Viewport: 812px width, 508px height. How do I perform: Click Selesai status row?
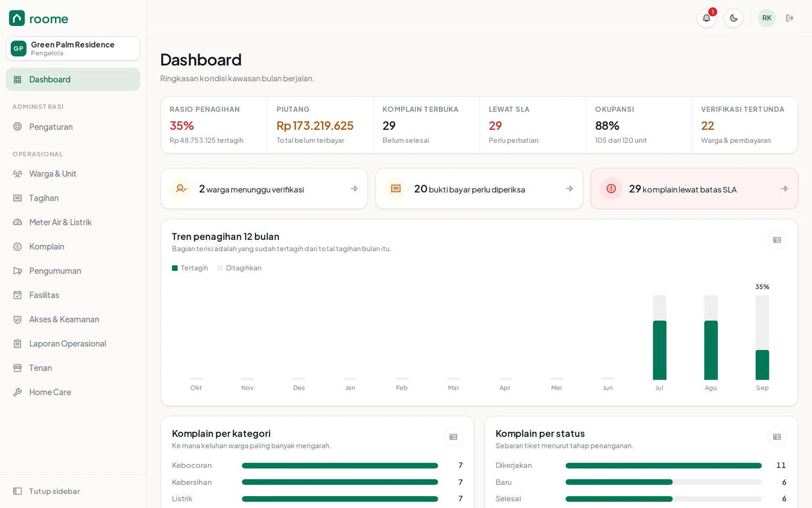click(x=641, y=499)
